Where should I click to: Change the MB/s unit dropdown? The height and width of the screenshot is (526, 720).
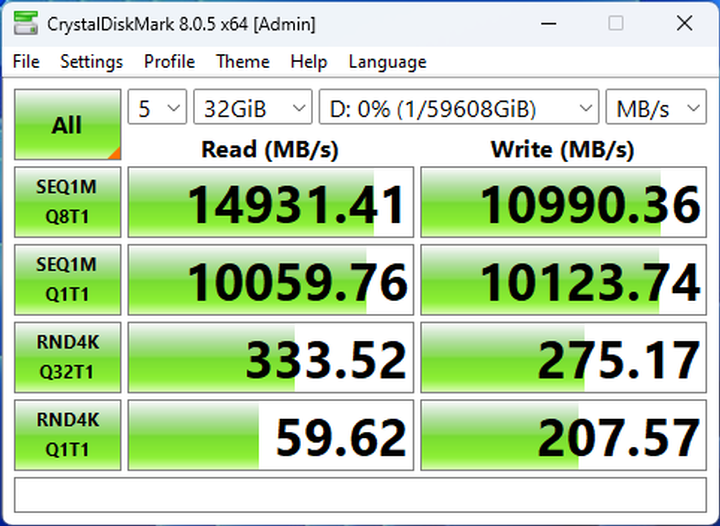pos(656,108)
